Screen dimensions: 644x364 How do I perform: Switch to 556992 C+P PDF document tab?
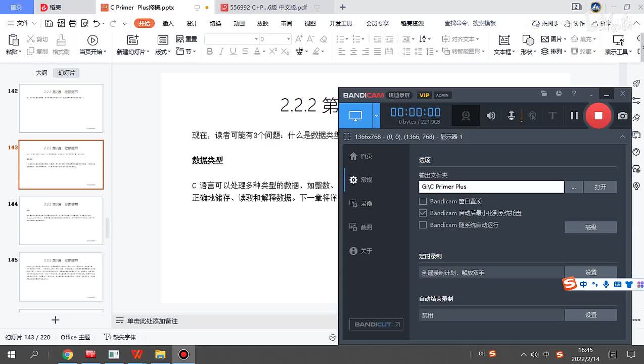point(268,7)
